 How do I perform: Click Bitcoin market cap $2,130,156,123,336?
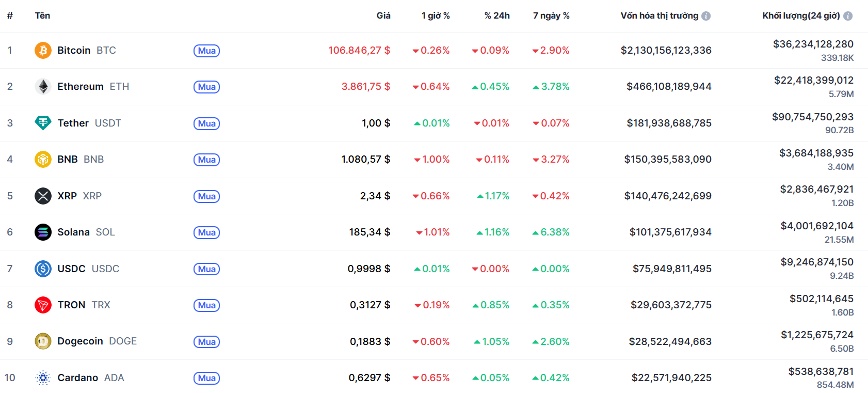[x=666, y=50]
